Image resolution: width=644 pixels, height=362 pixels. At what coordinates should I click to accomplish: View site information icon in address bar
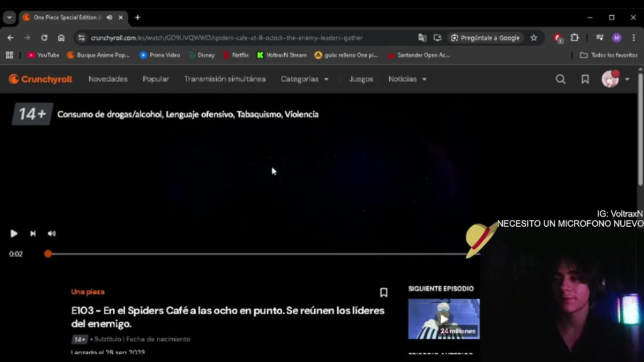point(82,38)
